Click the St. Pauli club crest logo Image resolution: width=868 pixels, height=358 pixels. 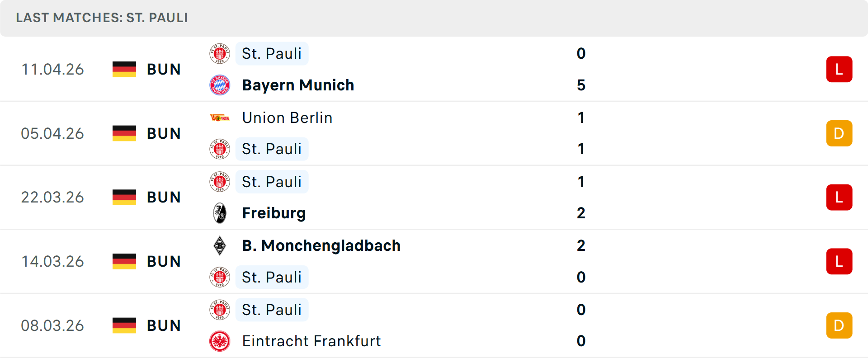(220, 53)
